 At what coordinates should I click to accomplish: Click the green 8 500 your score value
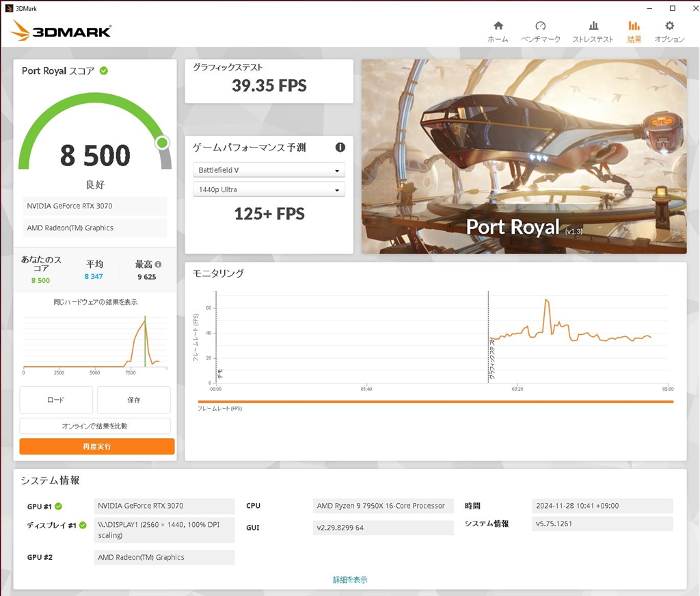(40, 280)
